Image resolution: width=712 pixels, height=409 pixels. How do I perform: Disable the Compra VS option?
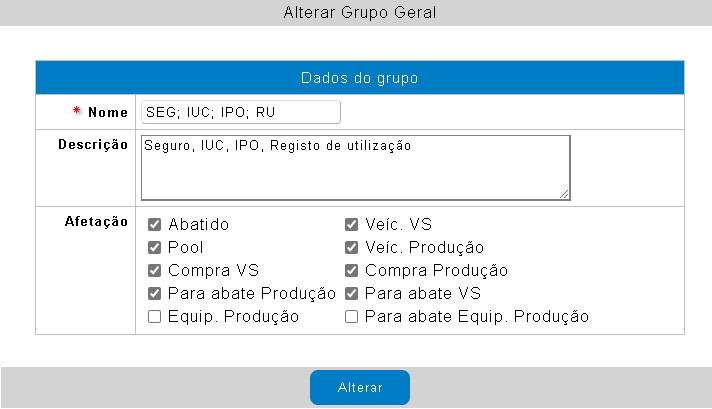155,271
